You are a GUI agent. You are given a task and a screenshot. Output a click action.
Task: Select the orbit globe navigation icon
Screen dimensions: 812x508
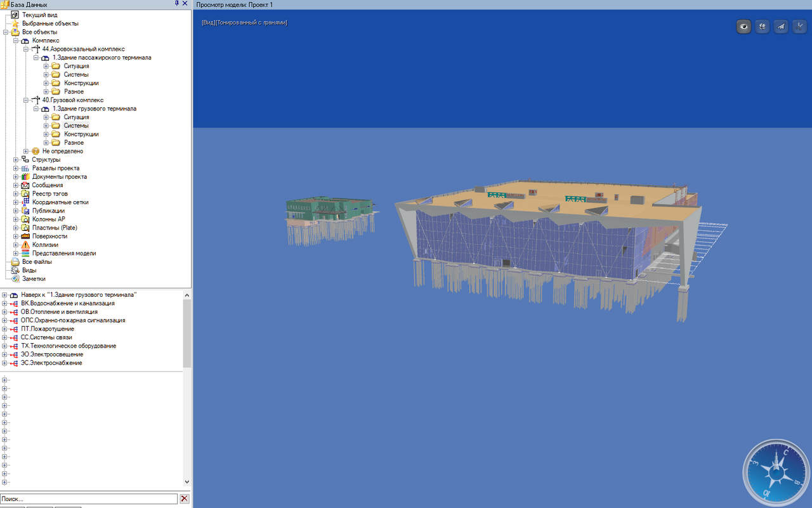click(763, 27)
